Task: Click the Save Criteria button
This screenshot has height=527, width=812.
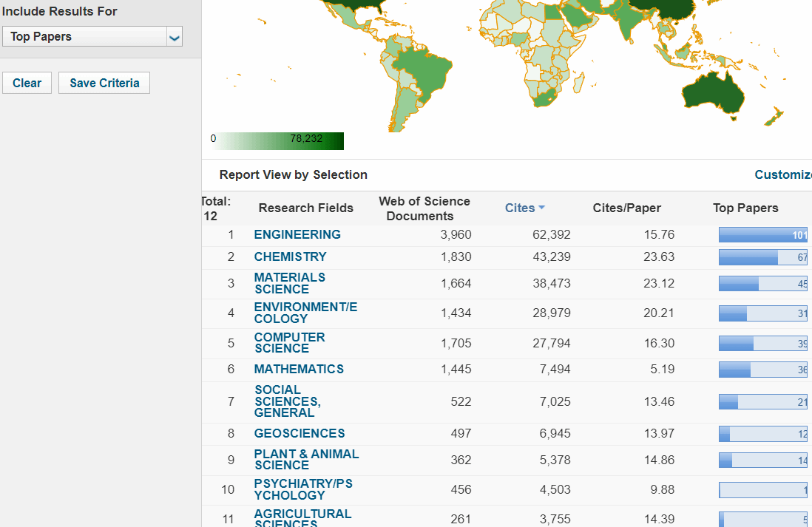Action: 104,83
